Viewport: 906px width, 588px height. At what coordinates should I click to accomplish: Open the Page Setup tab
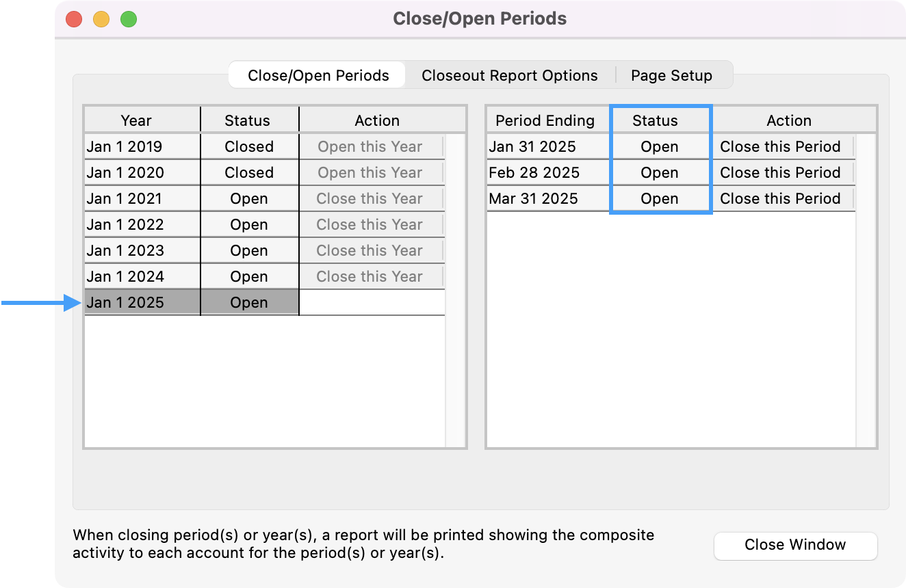click(x=671, y=75)
